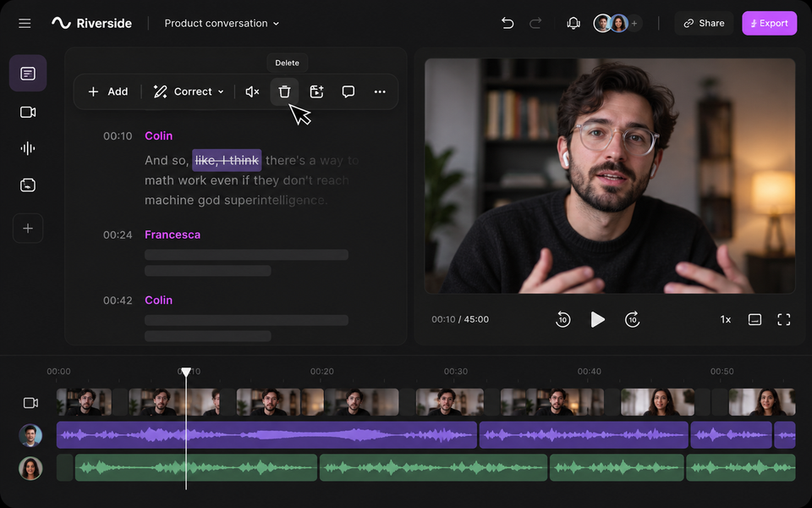Click the video track camera icon
The image size is (812, 508).
pos(30,403)
